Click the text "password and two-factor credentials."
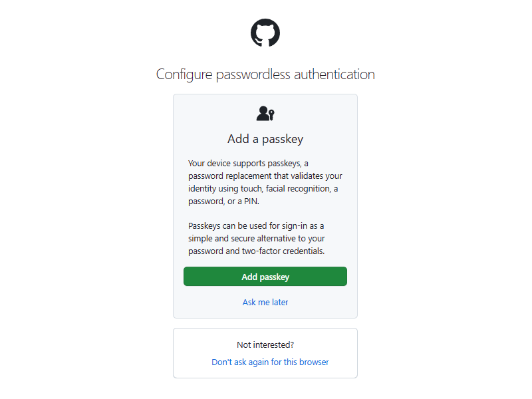 point(256,251)
